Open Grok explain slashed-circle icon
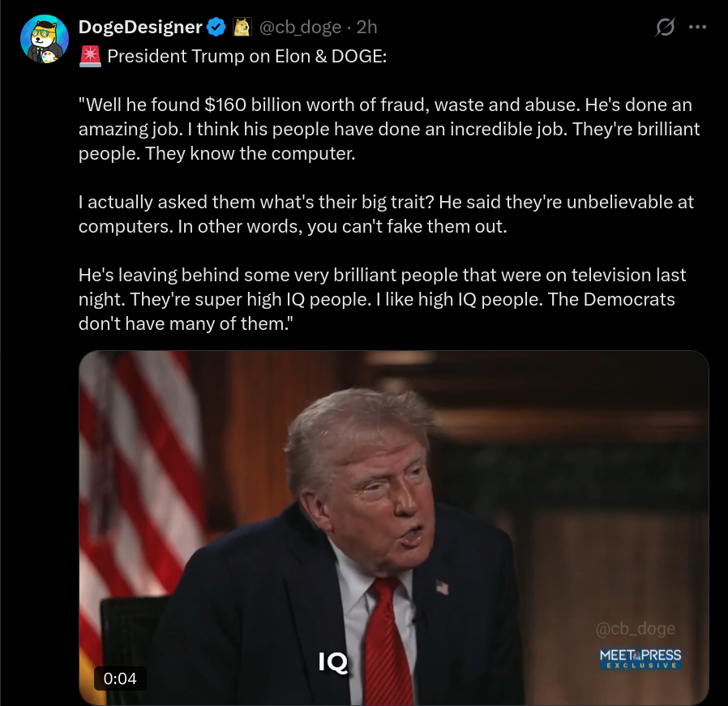Screen dimensions: 728x706 tap(665, 27)
